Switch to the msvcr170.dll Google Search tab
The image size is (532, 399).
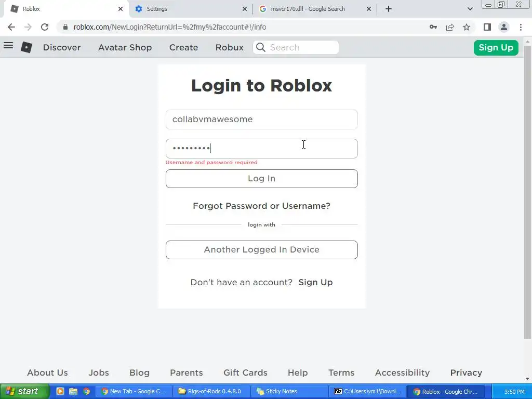click(315, 9)
